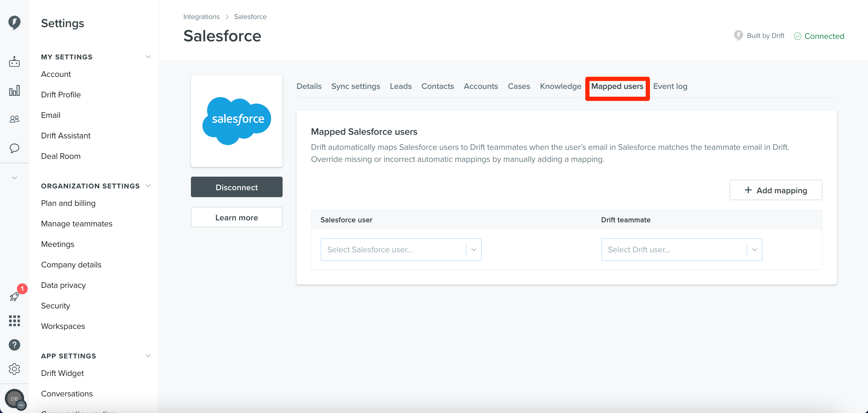The width and height of the screenshot is (868, 413).
Task: Collapse the Organization Settings section
Action: (148, 186)
